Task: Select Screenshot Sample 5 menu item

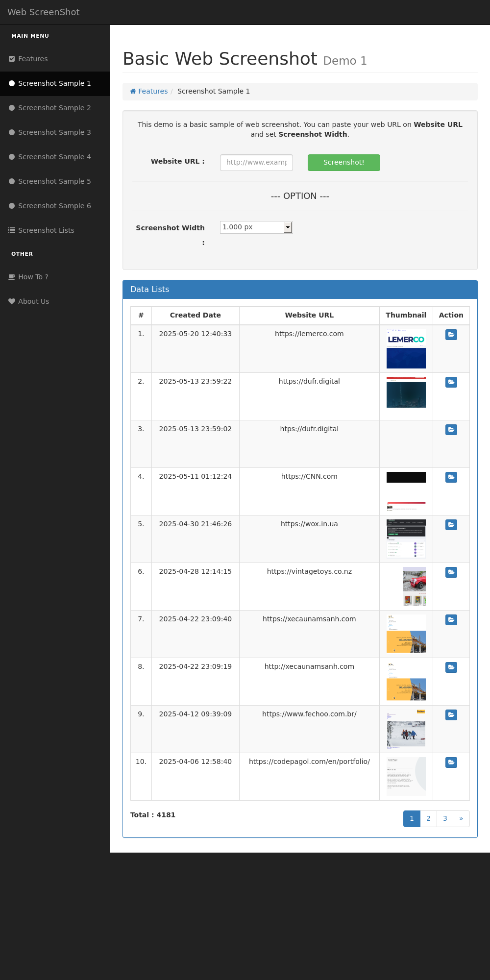Action: coord(55,181)
